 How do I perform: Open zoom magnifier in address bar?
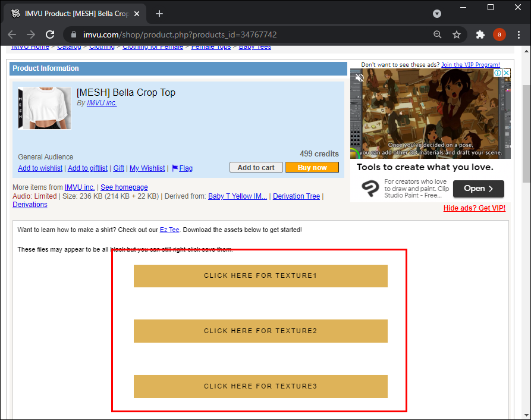point(438,35)
